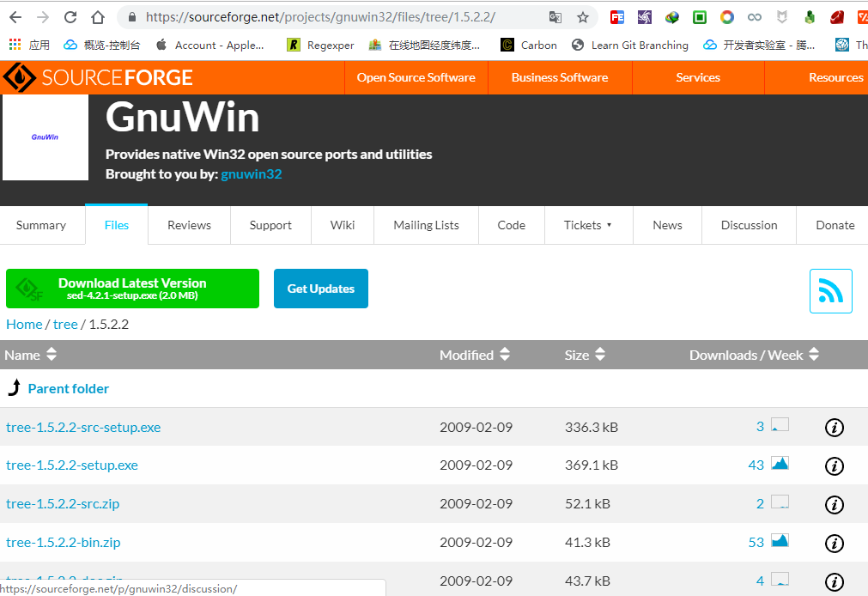The height and width of the screenshot is (596, 868).
Task: Click the Get Updates button
Action: click(x=320, y=289)
